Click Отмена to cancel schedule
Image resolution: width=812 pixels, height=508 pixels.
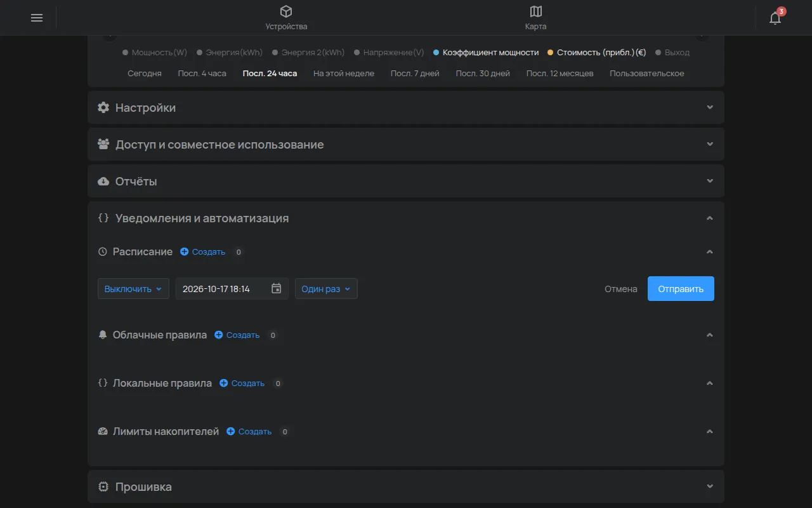[621, 289]
